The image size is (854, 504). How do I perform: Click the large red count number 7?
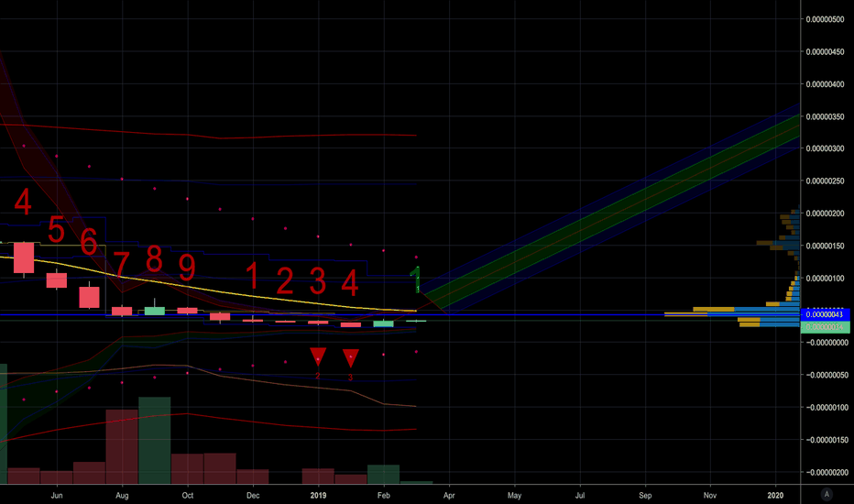[122, 264]
